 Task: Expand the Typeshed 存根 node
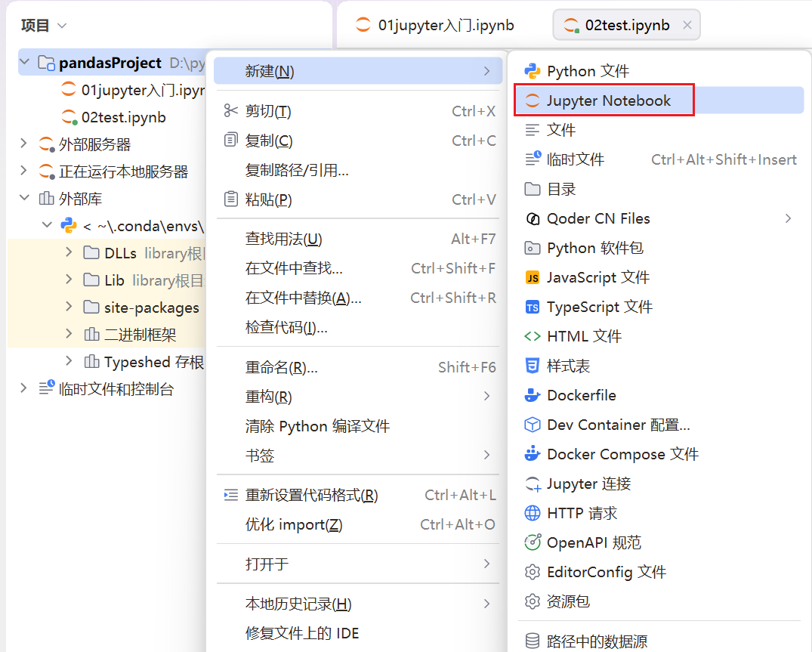(69, 361)
